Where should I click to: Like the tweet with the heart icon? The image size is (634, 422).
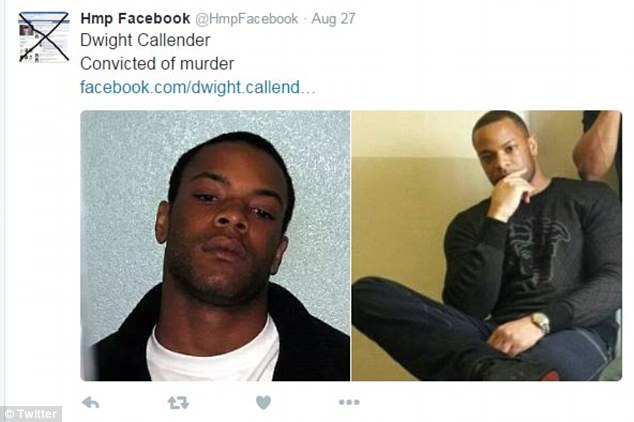coord(263,403)
